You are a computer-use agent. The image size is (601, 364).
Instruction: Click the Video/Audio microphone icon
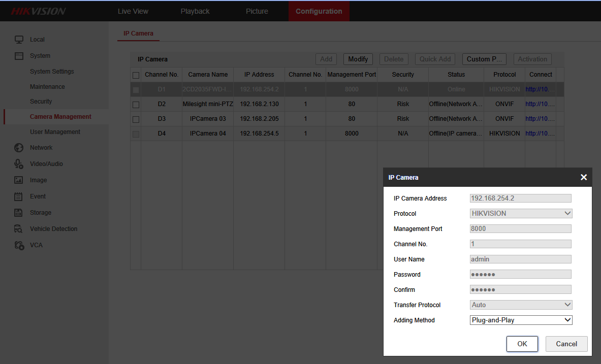click(19, 164)
